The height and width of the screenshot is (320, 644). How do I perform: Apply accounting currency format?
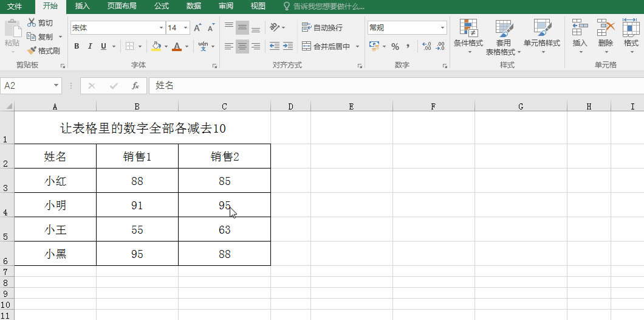(x=374, y=46)
